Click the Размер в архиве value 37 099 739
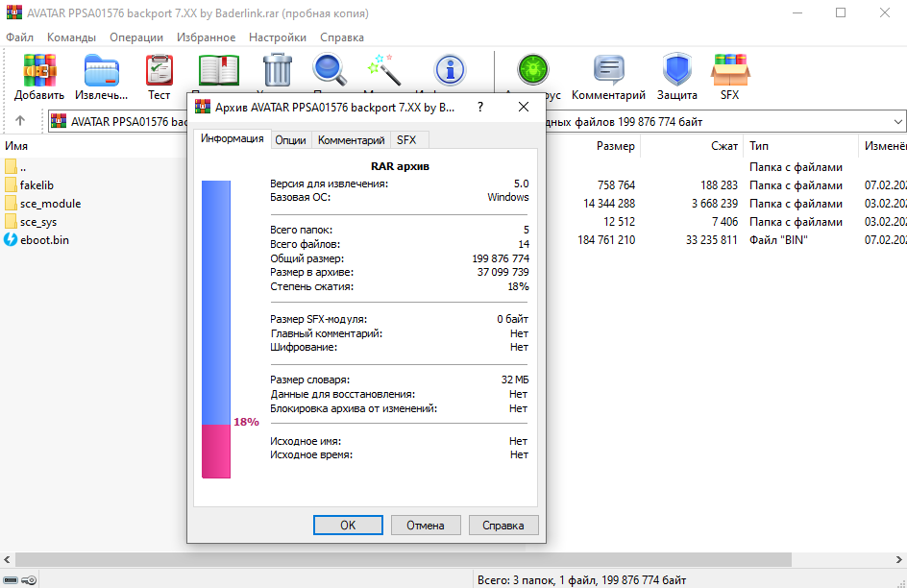The width and height of the screenshot is (907, 588). point(503,272)
